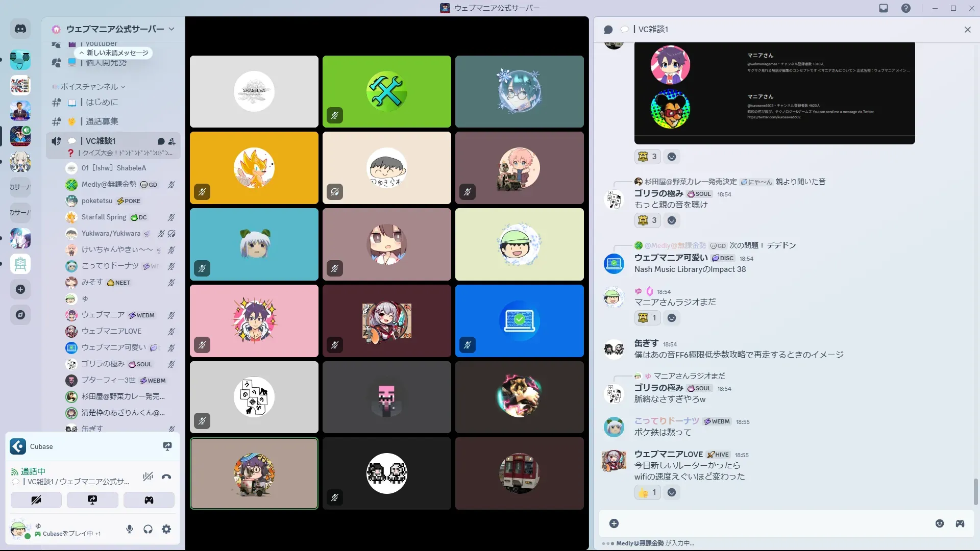980x551 pixels.
Task: Open the はじめに channel
Action: tap(102, 102)
